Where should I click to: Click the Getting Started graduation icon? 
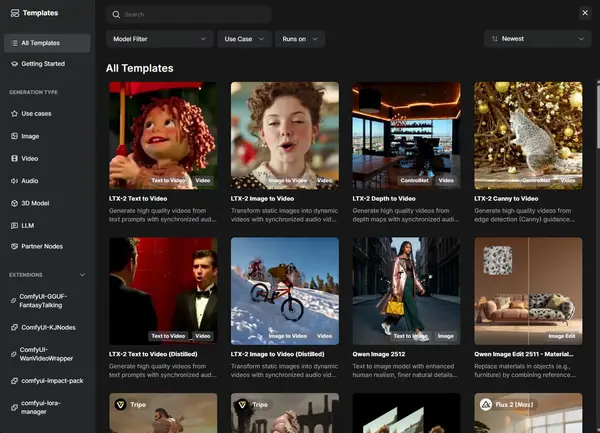15,64
